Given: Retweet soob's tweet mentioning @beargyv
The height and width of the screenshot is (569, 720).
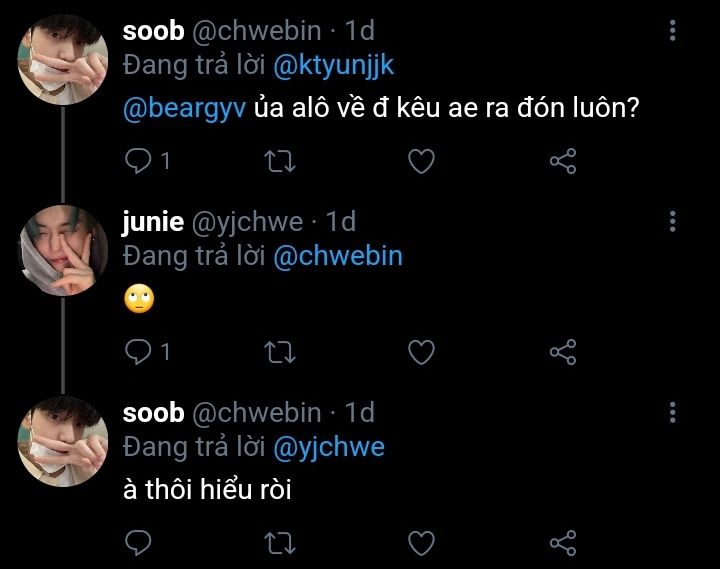Looking at the screenshot, I should click(x=280, y=161).
